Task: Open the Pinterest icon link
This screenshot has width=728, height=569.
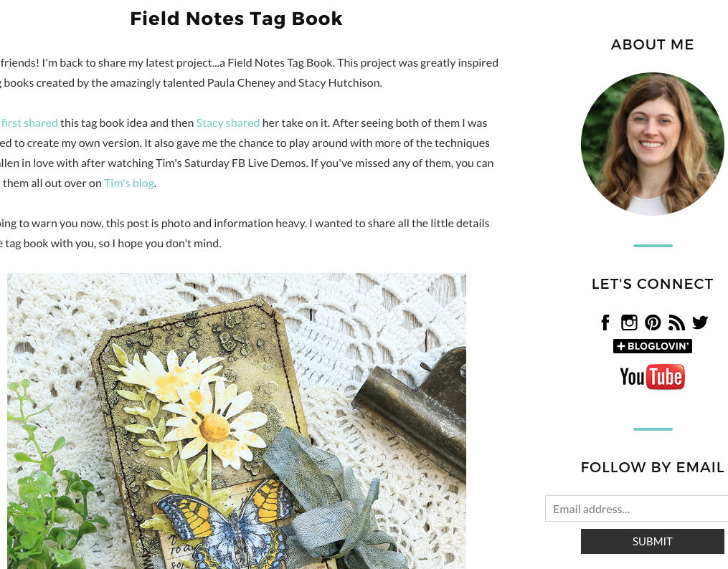Action: pyautogui.click(x=652, y=322)
